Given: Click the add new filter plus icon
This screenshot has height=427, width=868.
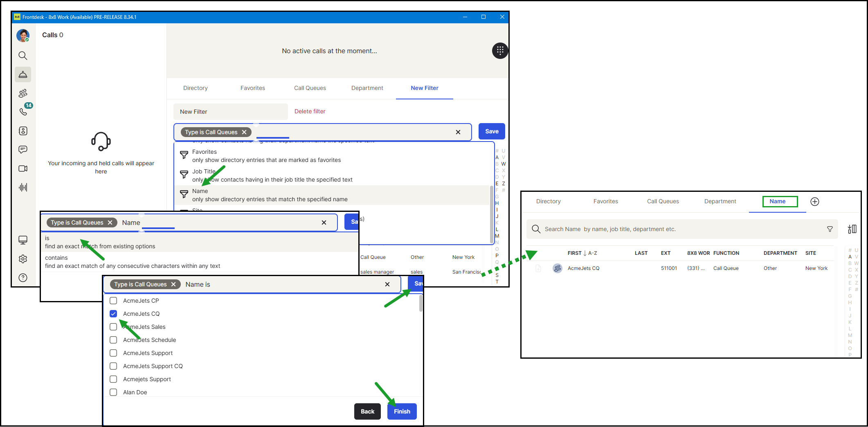Looking at the screenshot, I should coord(815,202).
